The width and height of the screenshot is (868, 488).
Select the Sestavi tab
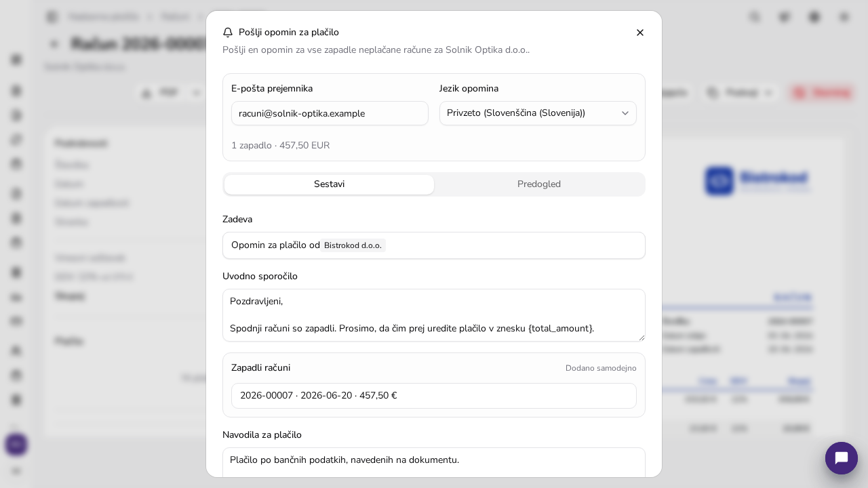click(329, 184)
